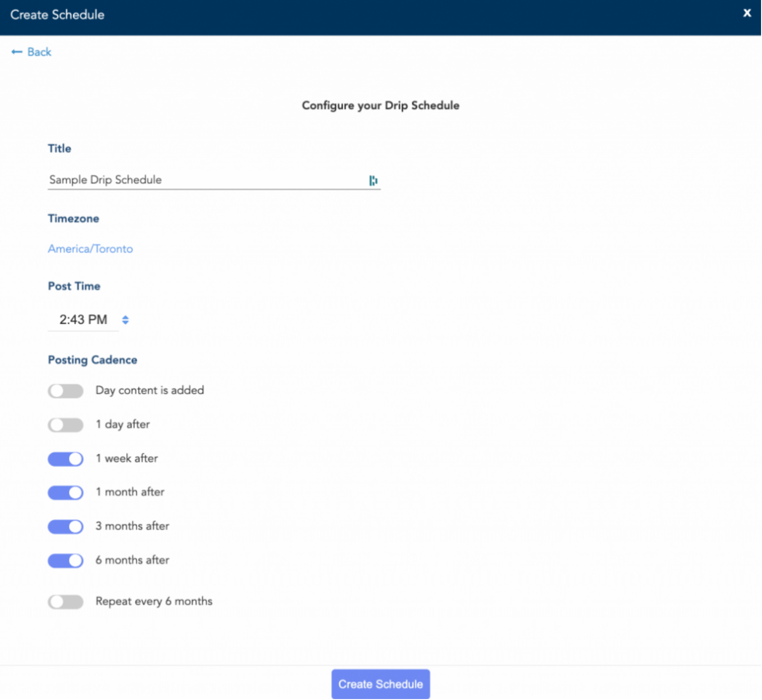Viewport: 762px width, 700px height.
Task: Click the post time up/down arrows
Action: coord(125,320)
